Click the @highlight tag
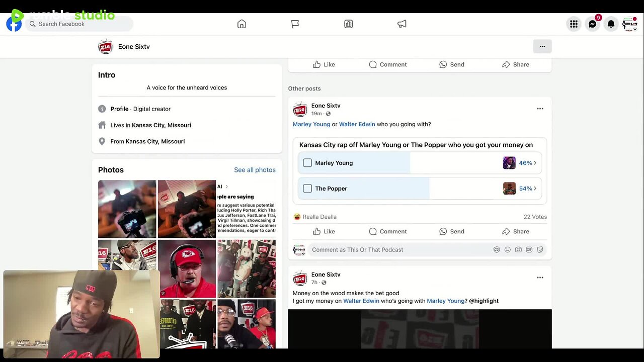 (x=484, y=301)
